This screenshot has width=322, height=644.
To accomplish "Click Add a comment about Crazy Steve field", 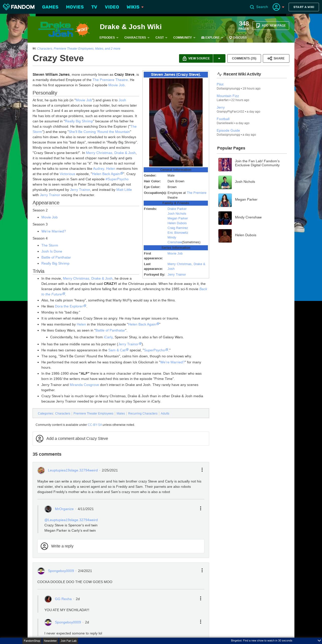I will point(121,439).
